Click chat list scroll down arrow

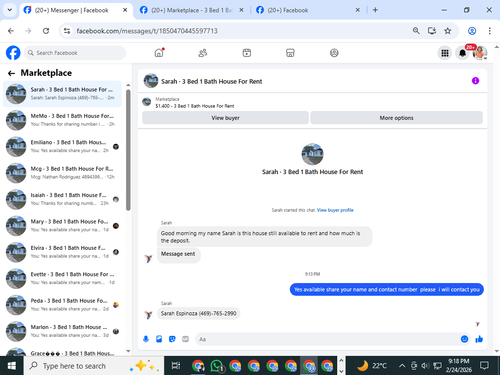(x=128, y=351)
